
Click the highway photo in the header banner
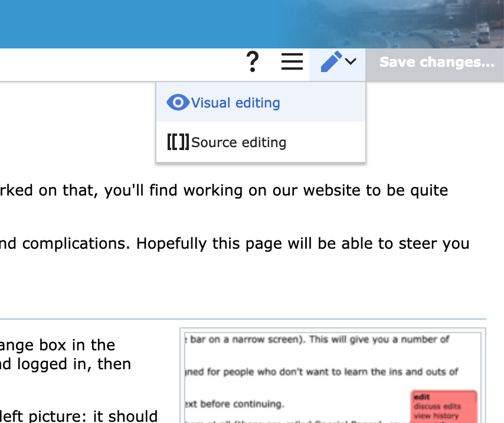[x=449, y=24]
